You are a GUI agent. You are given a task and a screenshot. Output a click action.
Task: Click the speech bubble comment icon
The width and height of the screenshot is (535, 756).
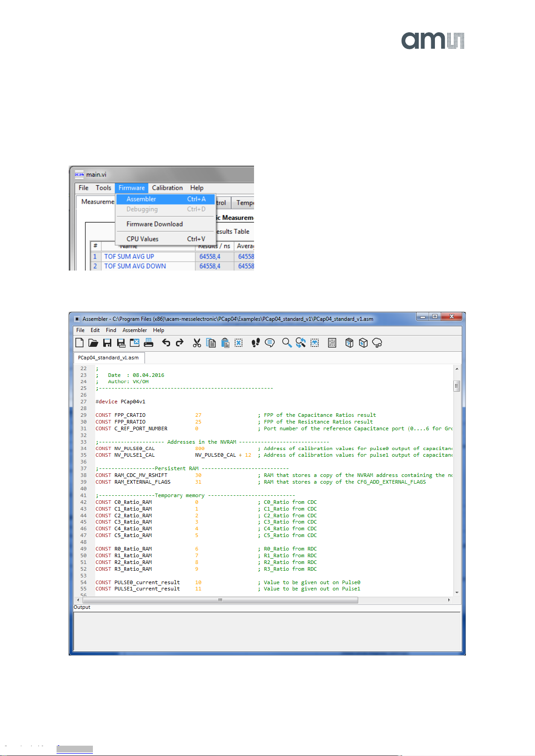click(x=270, y=343)
